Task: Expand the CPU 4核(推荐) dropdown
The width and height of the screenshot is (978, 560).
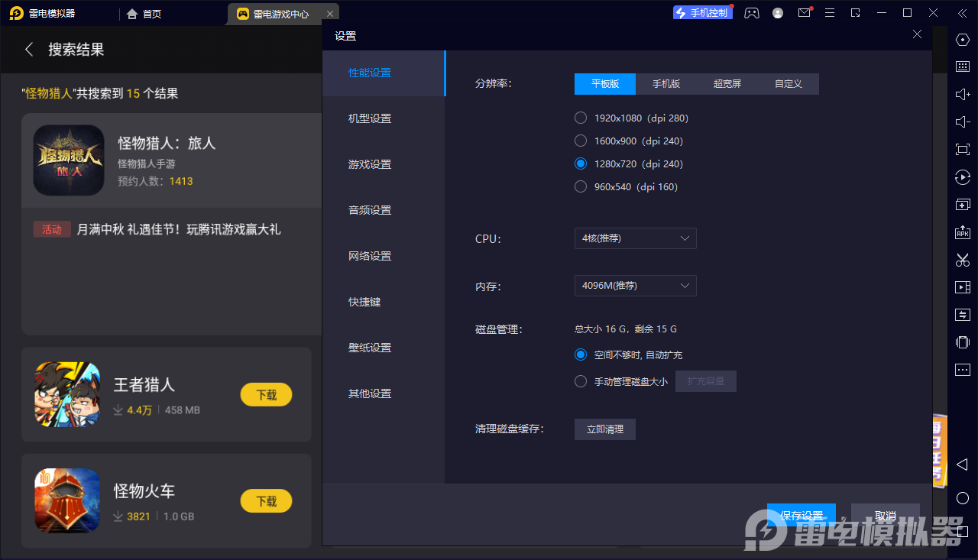Action: coord(635,238)
